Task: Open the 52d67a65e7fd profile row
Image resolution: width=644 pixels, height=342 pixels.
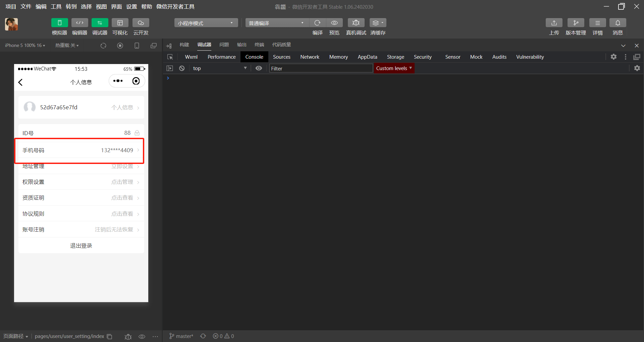Action: pyautogui.click(x=81, y=107)
